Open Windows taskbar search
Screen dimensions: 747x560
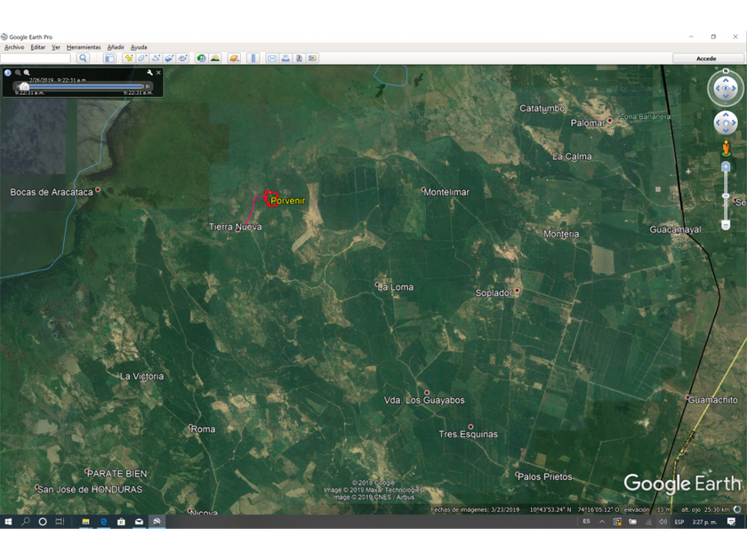tap(26, 522)
